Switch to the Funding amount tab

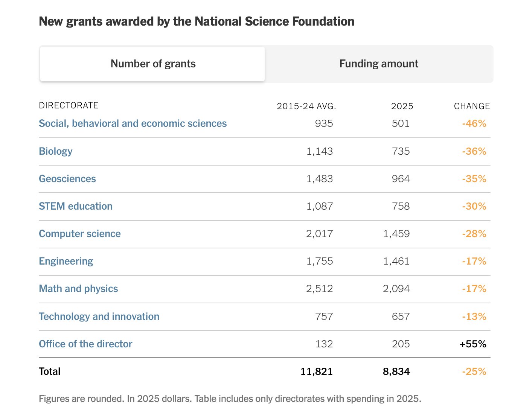(x=379, y=64)
